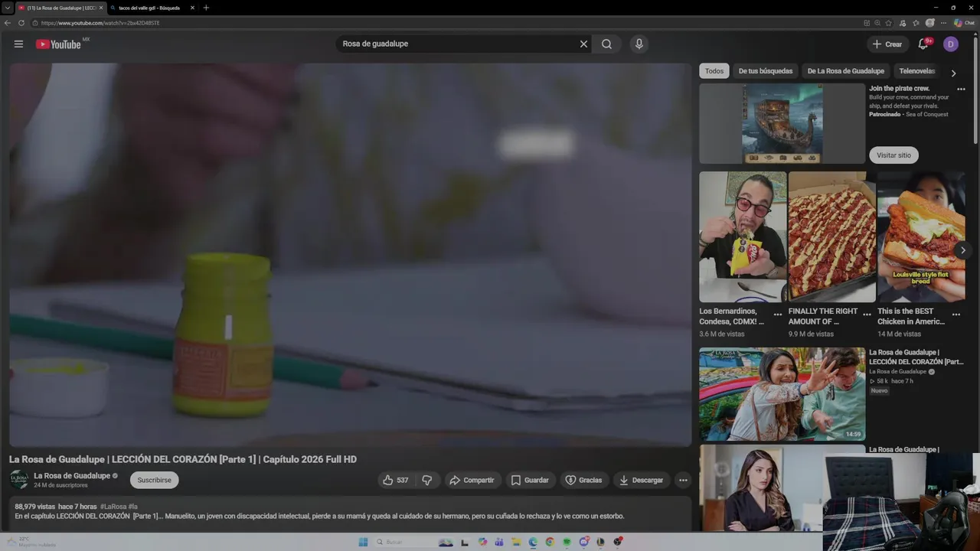Open Google Chrome from the taskbar

pyautogui.click(x=550, y=542)
